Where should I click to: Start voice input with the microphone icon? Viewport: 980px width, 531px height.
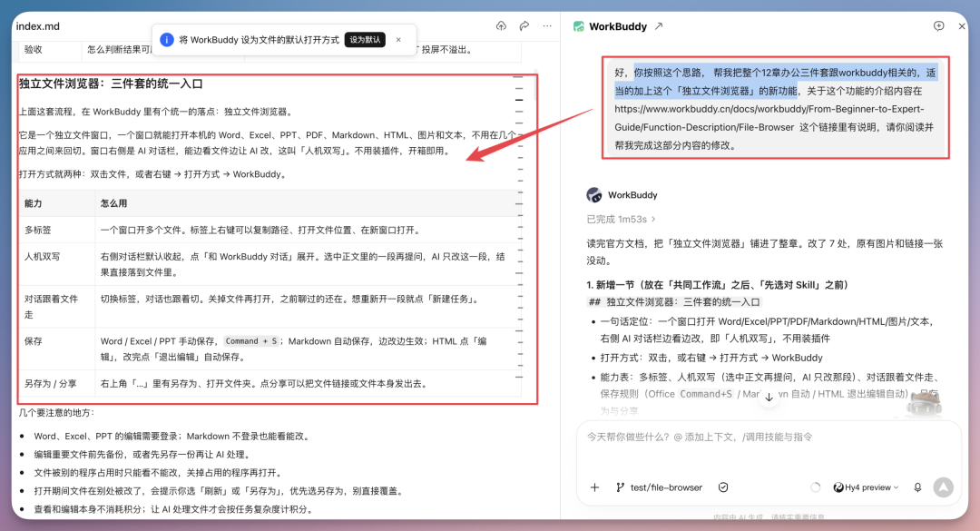tap(917, 487)
